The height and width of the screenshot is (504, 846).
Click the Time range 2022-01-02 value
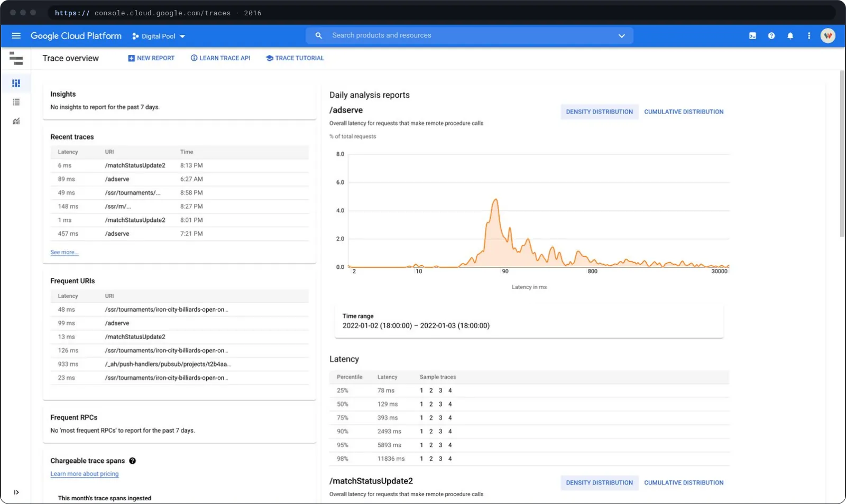416,326
